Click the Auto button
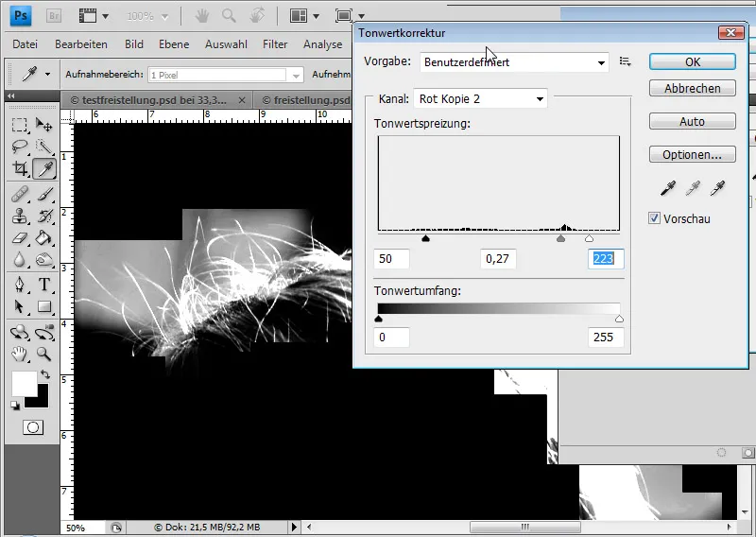Screen dimensions: 756x537 pos(693,122)
